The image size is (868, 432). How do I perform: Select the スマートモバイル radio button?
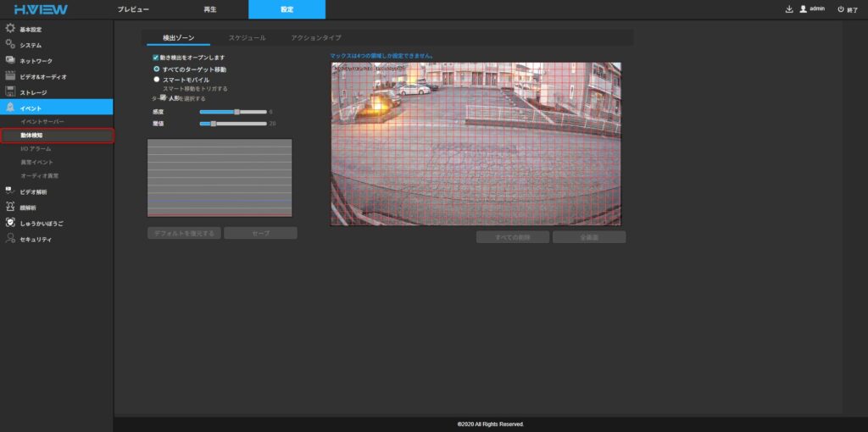tap(156, 79)
